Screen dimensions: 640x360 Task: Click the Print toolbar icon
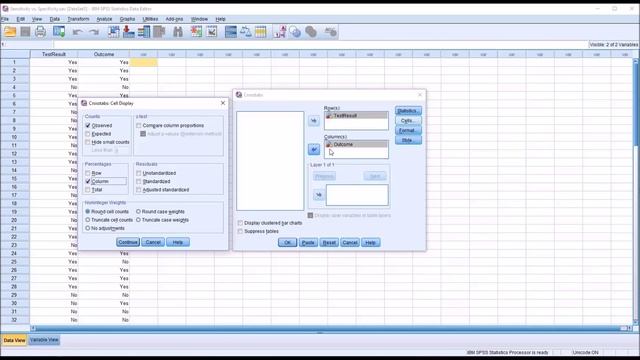click(x=40, y=32)
